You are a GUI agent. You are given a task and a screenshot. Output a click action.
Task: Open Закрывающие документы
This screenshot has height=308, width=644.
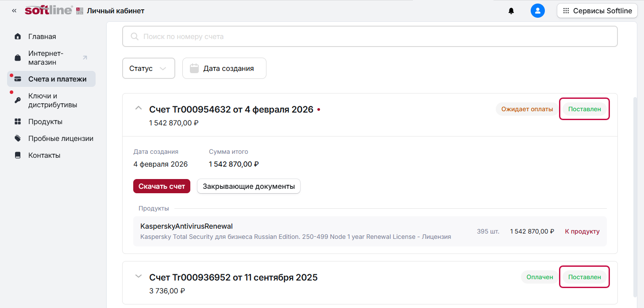coord(248,187)
